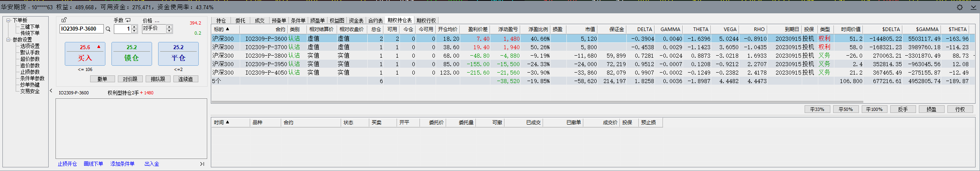Switch to the 期权行权 tab
This screenshot has height=171, width=980.
click(426, 21)
